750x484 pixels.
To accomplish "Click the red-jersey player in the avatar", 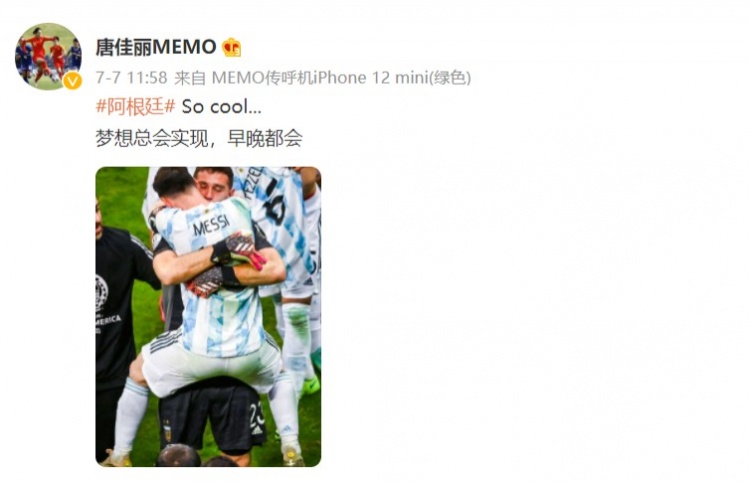I will point(38,50).
